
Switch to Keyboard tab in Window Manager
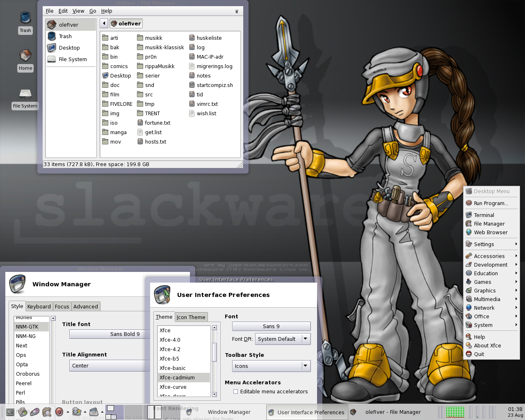point(39,306)
